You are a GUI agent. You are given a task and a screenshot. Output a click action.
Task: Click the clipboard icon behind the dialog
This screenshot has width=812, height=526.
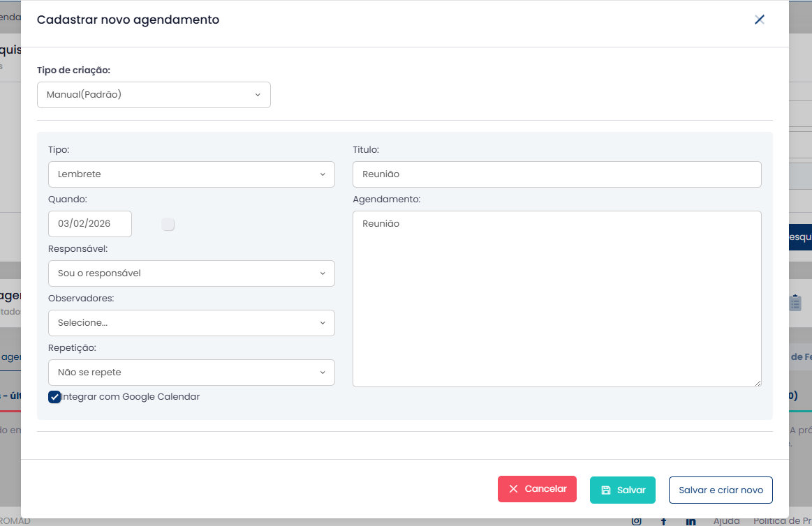coord(795,303)
